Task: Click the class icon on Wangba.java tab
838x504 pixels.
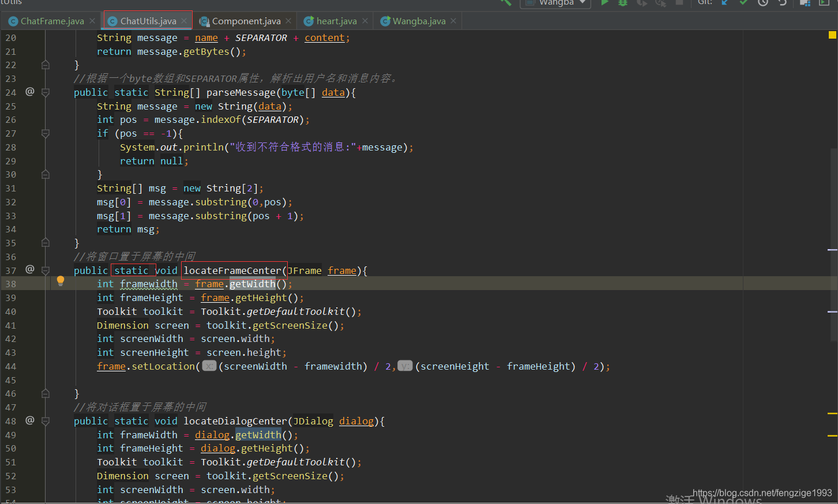Action: pyautogui.click(x=385, y=21)
